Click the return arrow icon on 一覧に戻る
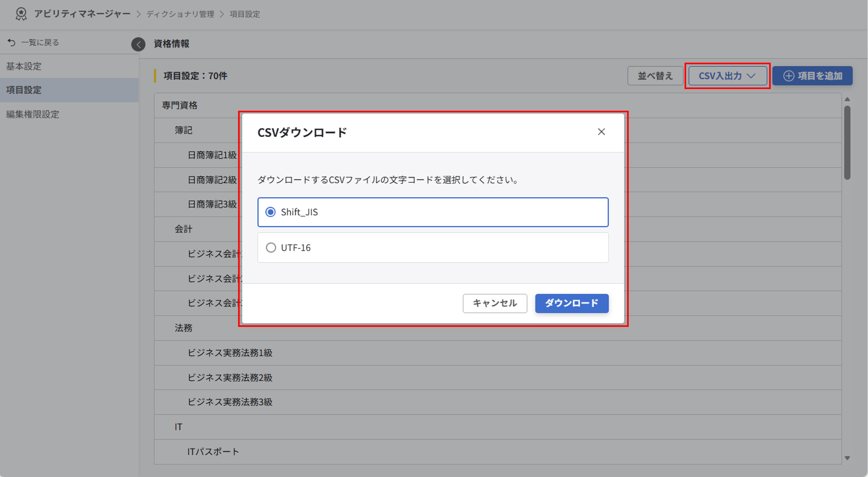The width and height of the screenshot is (868, 477). pos(11,42)
